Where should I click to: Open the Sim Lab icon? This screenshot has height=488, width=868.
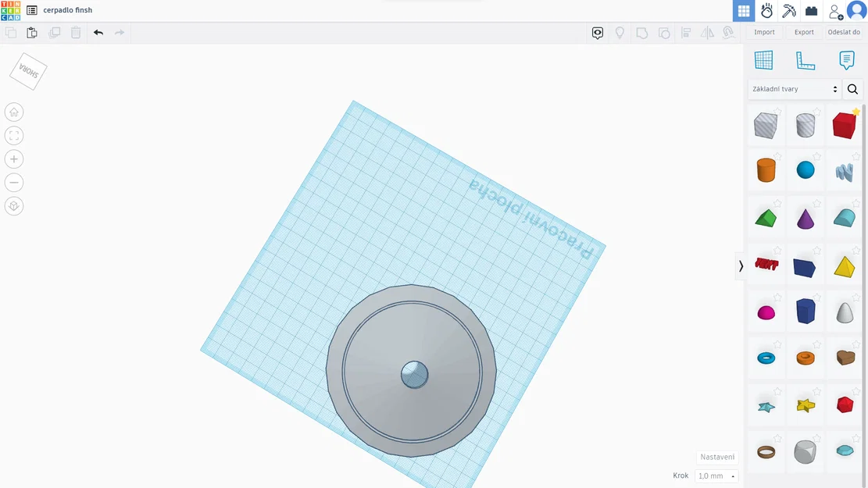pyautogui.click(x=766, y=10)
